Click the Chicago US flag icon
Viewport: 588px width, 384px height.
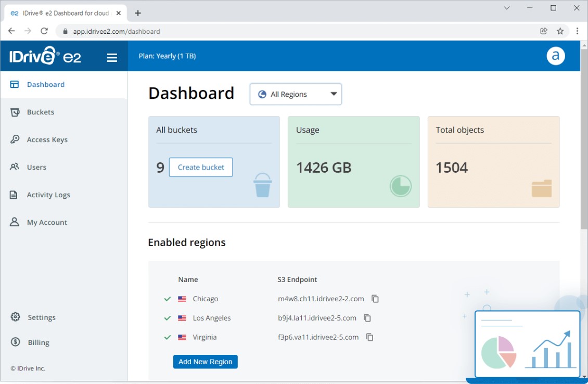182,299
